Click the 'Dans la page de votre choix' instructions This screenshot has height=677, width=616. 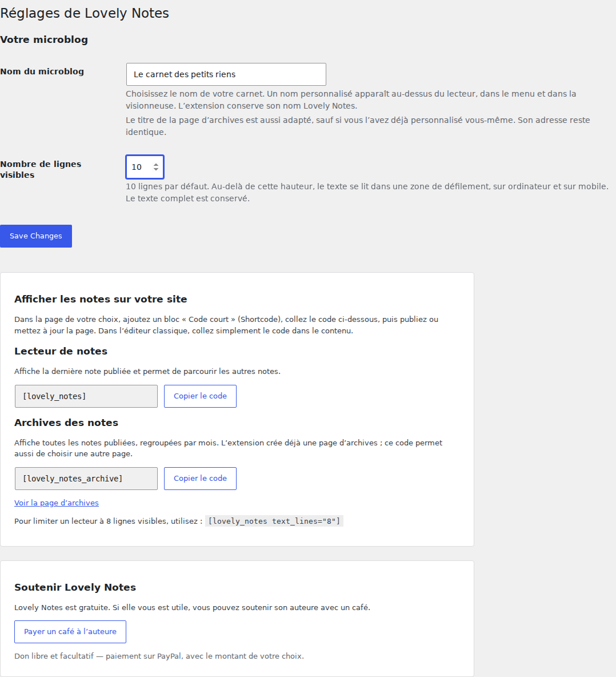pos(226,325)
